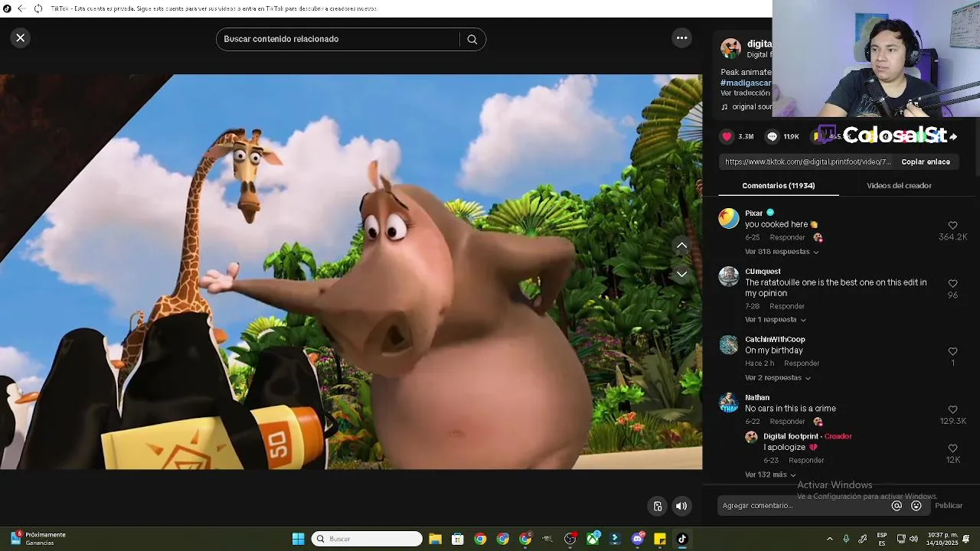Screen dimensions: 980x551
Task: Open CatchinWithCoop's profile avatar
Action: pyautogui.click(x=729, y=344)
